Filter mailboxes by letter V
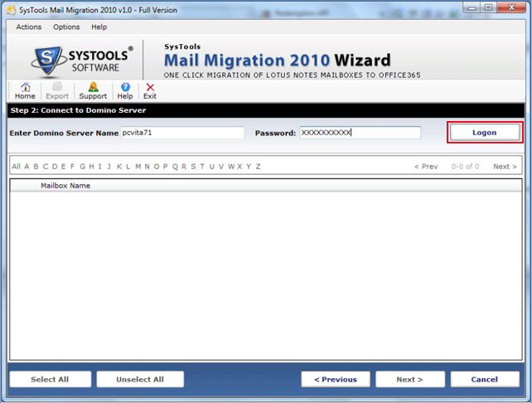532x403 pixels. coord(221,167)
